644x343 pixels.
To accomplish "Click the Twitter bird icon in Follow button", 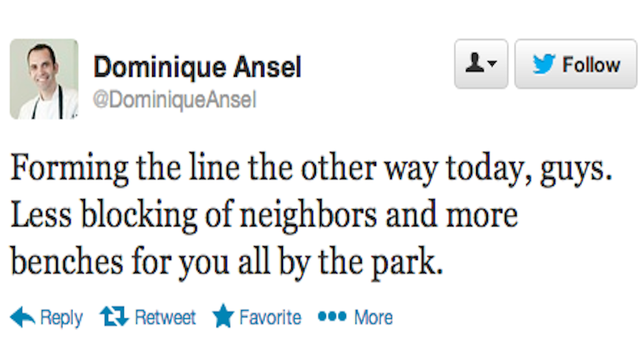I will [544, 64].
